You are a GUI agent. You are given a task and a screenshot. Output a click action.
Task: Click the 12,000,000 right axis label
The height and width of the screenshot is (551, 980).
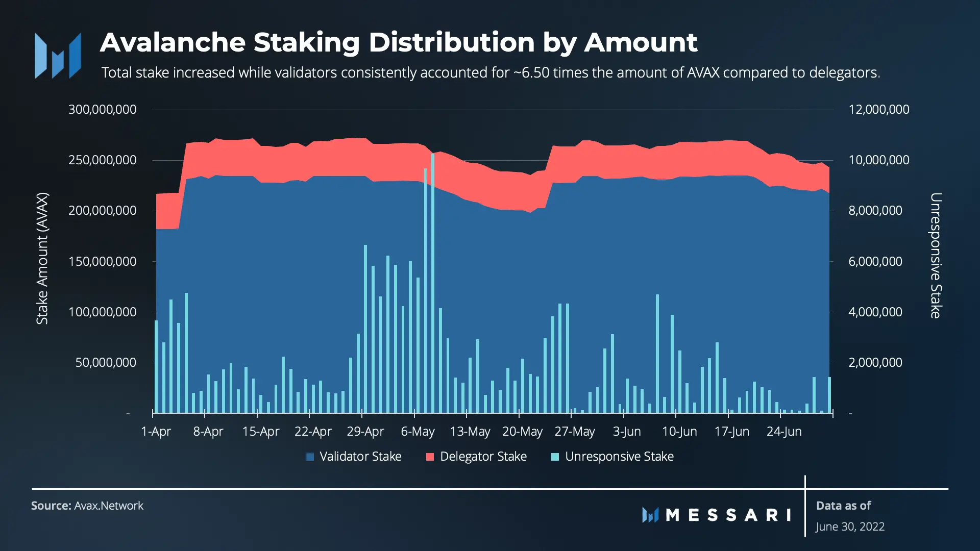pos(879,109)
